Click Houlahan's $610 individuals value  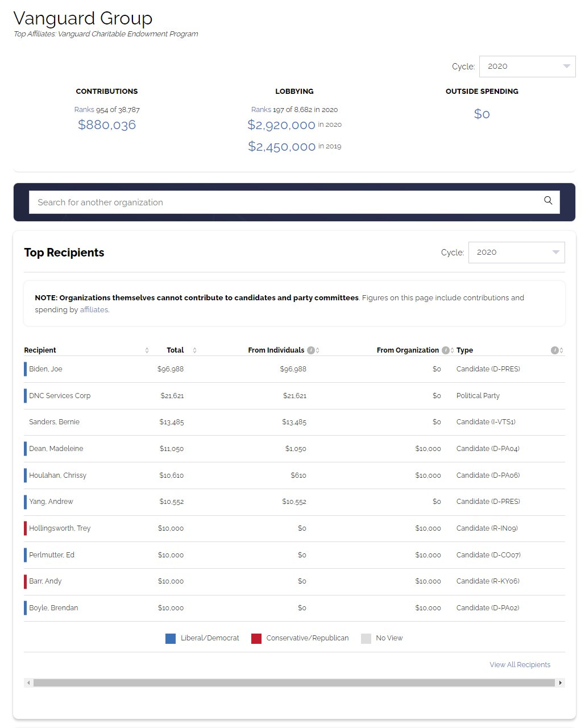click(298, 475)
